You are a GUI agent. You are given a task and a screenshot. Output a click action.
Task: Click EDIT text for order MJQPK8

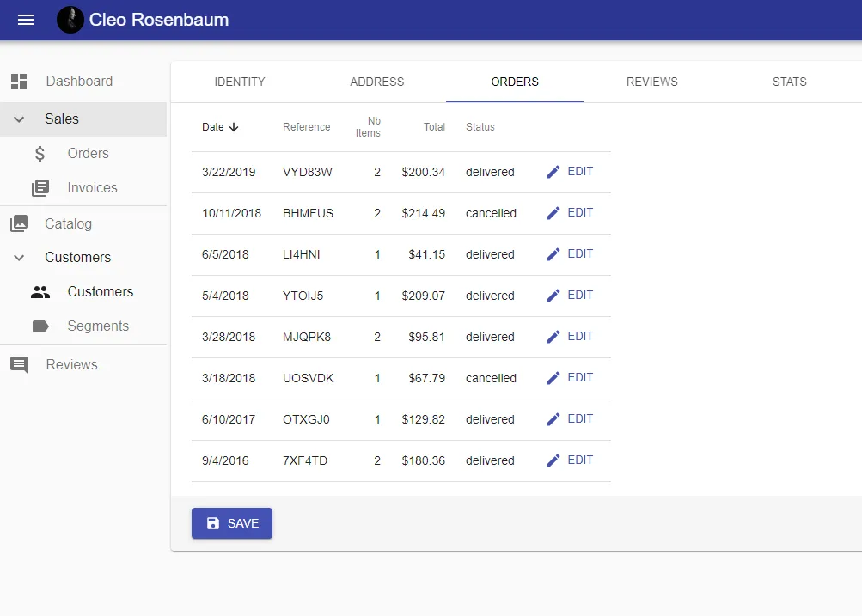coord(580,336)
